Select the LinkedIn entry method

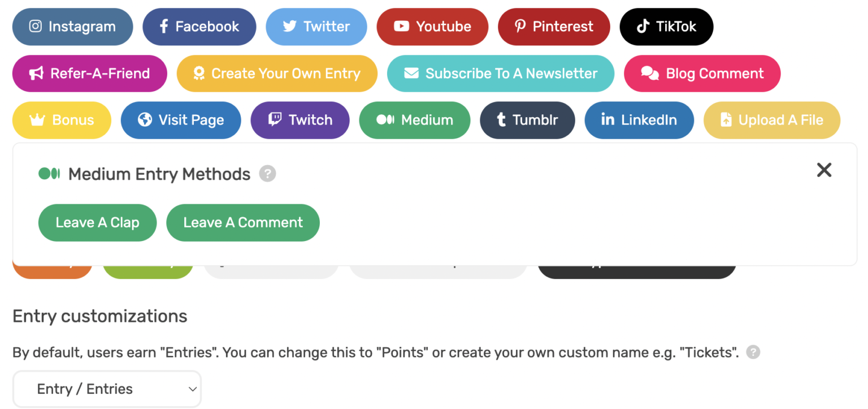coord(639,120)
